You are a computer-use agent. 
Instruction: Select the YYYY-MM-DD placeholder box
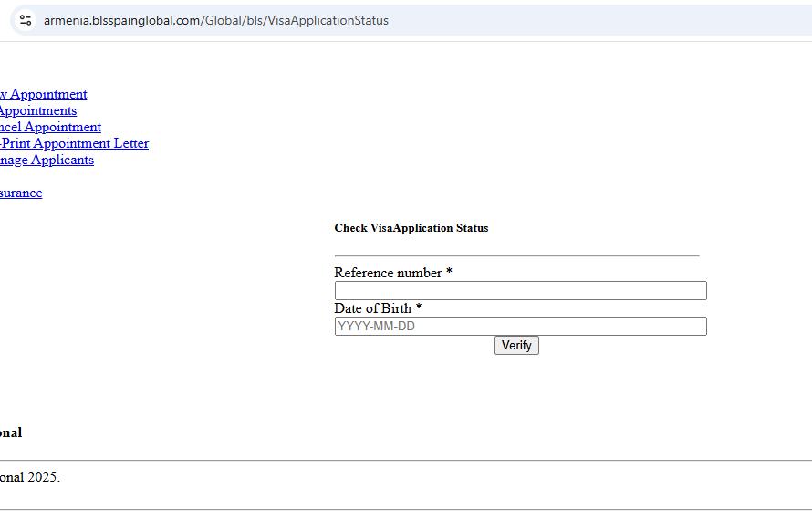(x=520, y=326)
